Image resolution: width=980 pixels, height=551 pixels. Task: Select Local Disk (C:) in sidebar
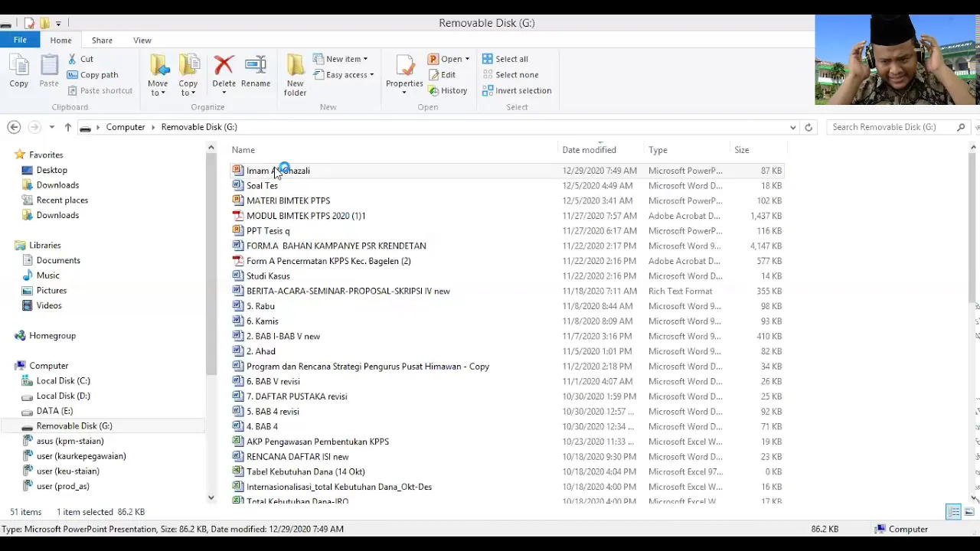[63, 381]
